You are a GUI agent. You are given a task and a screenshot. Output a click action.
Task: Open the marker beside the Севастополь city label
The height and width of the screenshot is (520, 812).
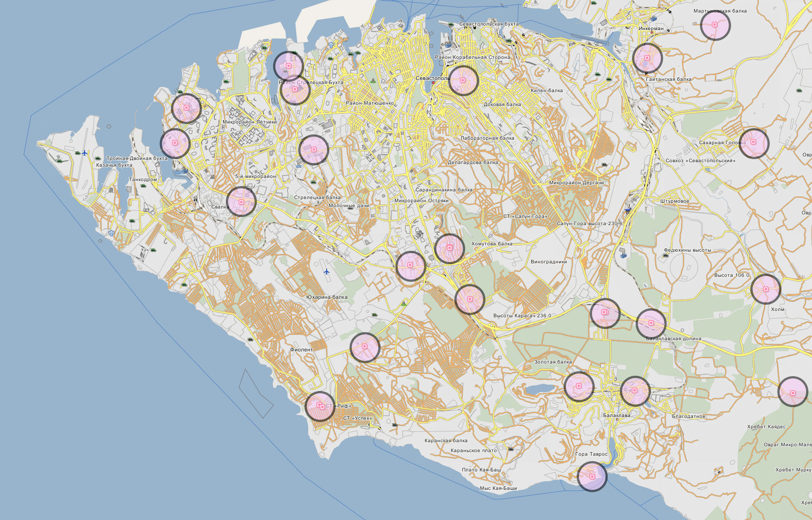[x=463, y=80]
